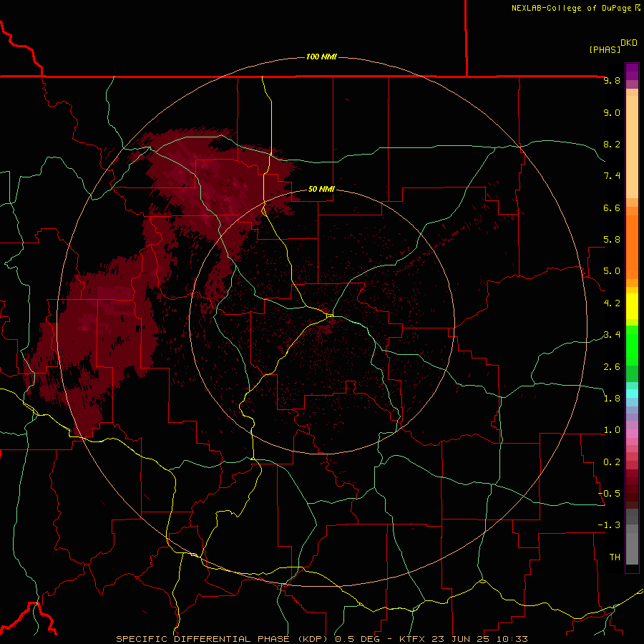644x644 pixels.
Task: Click the -1.3 scale value
Action: (x=609, y=525)
